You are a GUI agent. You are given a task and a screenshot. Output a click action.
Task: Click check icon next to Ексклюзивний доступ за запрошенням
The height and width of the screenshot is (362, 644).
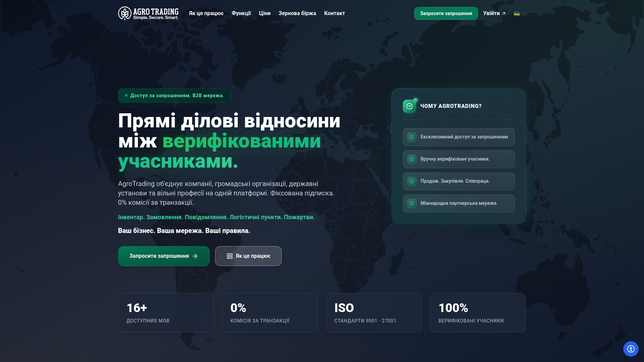(412, 137)
